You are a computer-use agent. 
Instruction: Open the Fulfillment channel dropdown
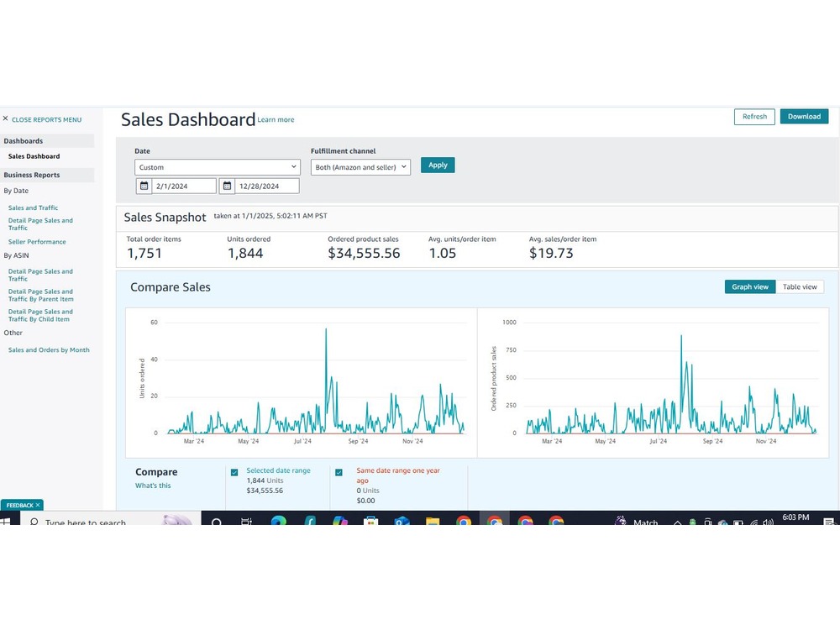pos(360,167)
